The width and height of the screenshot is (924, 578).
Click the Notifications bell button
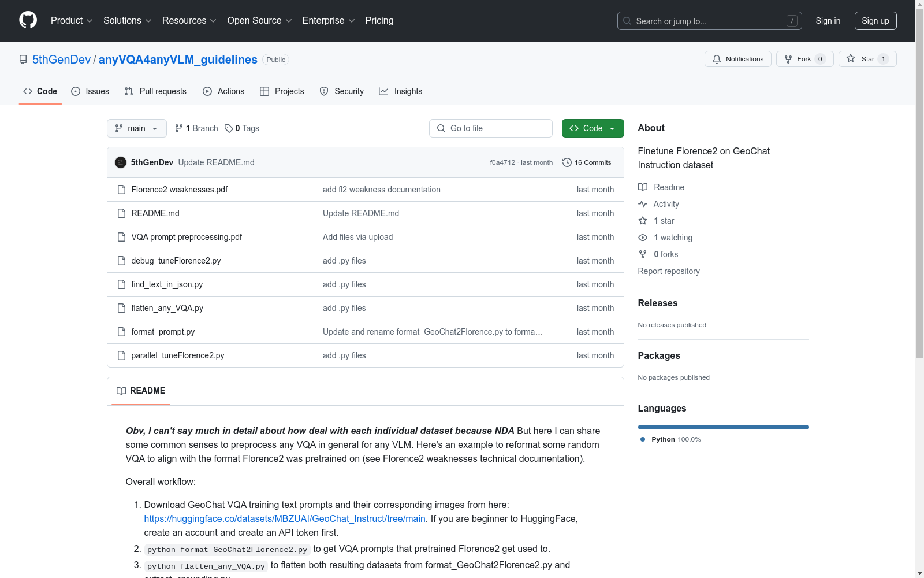tap(737, 59)
